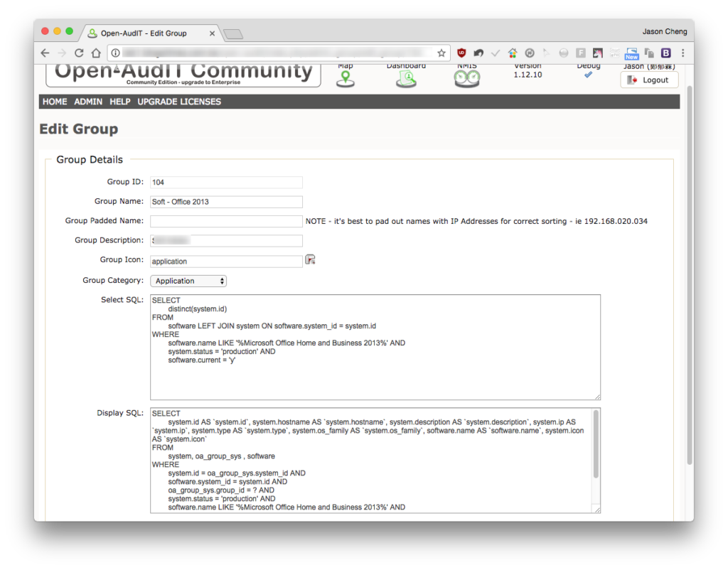The image size is (728, 570).
Task: Open the uBlock Origin extension
Action: pyautogui.click(x=461, y=53)
